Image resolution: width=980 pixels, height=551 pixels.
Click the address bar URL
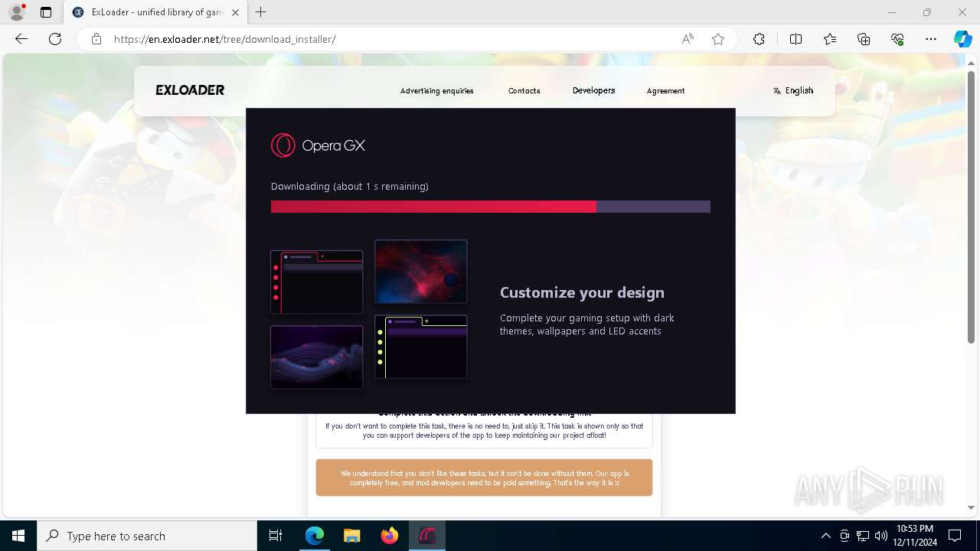pyautogui.click(x=224, y=39)
